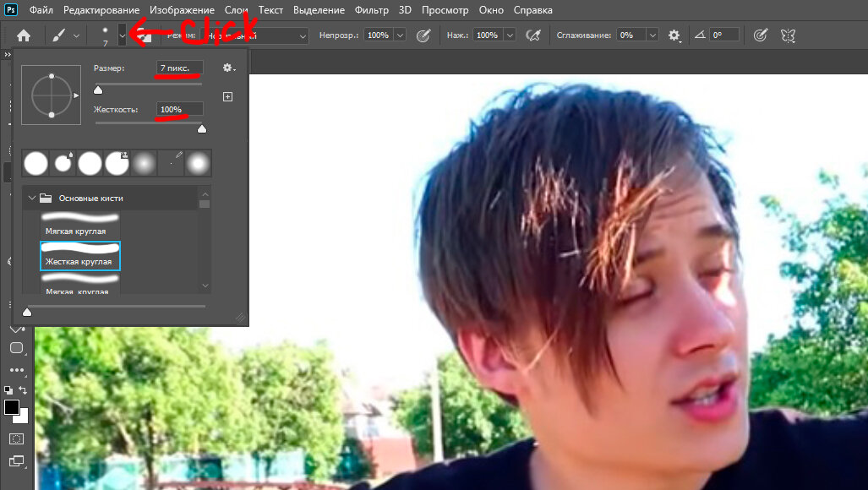Viewport: 868px width, 490px height.
Task: Change screen mode icon in toolbar
Action: tap(17, 460)
